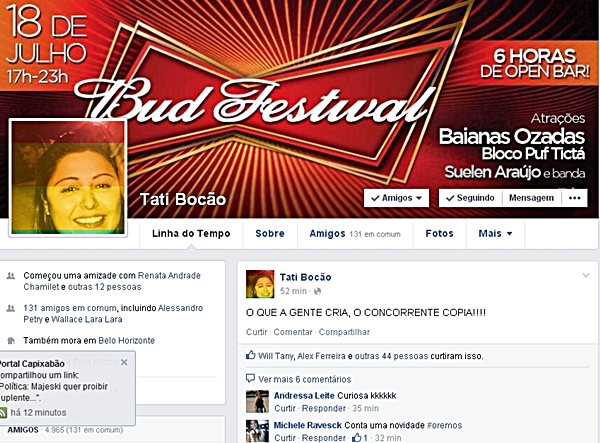
Task: Expand Ver mais 6 comentários
Action: point(304,379)
